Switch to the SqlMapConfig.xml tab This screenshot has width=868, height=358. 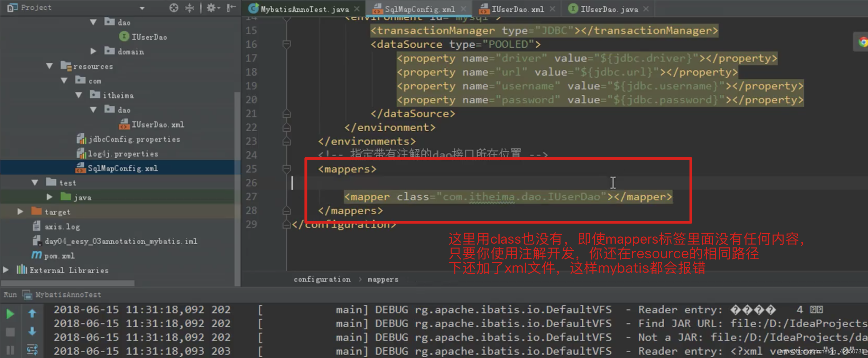click(x=419, y=9)
